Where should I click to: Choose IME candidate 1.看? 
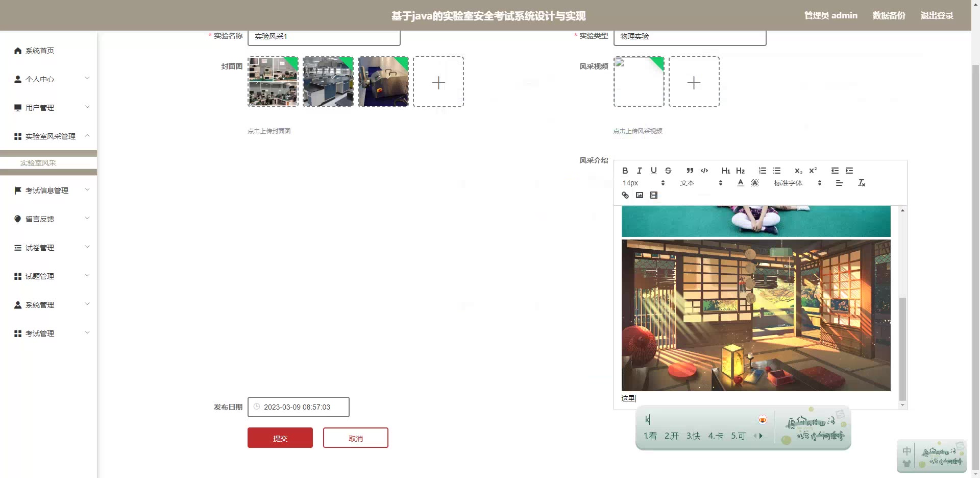(x=650, y=436)
